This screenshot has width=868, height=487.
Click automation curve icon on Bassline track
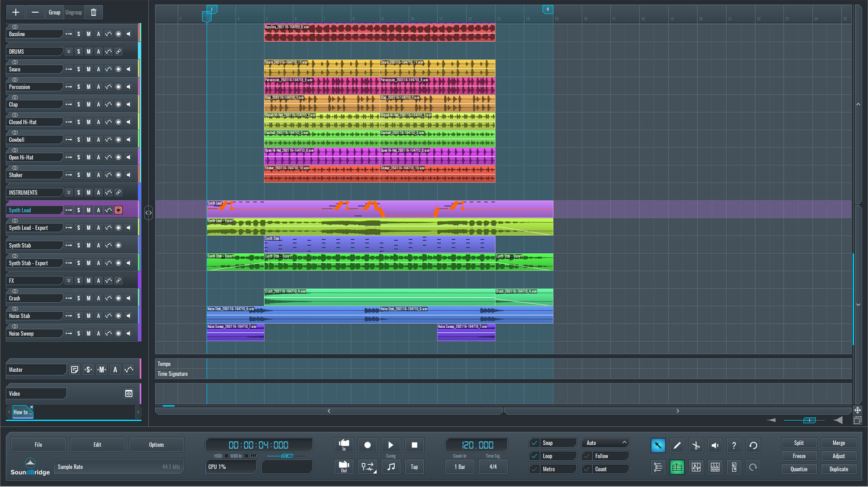coord(109,34)
